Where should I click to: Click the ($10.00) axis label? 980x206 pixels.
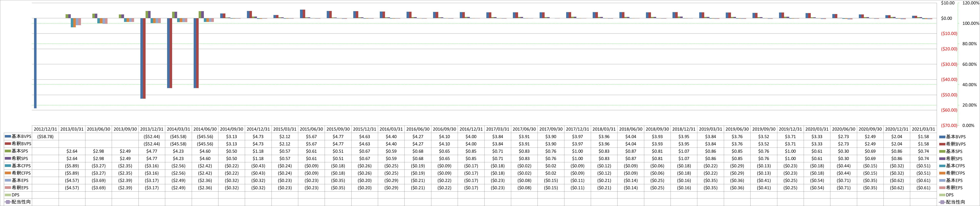point(949,33)
